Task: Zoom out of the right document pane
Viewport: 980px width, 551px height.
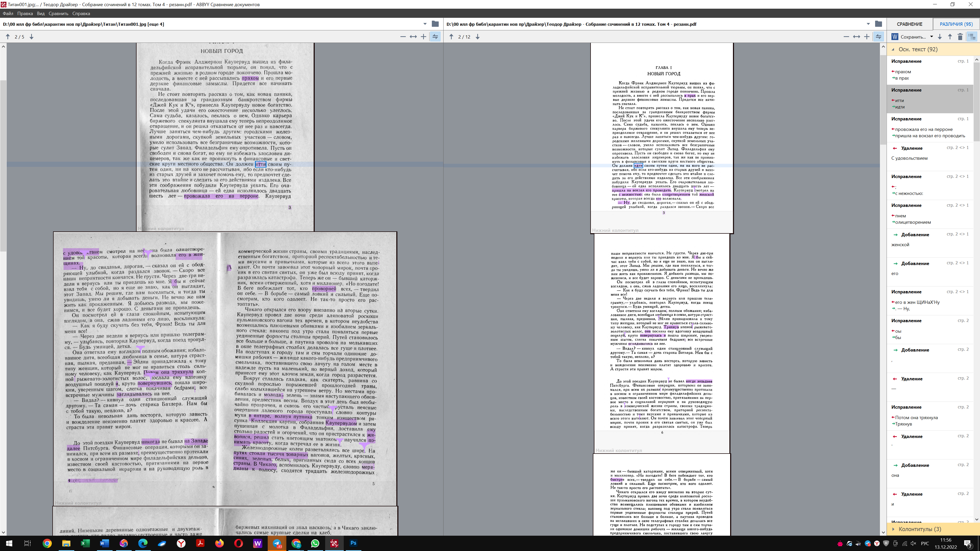Action: [x=846, y=36]
